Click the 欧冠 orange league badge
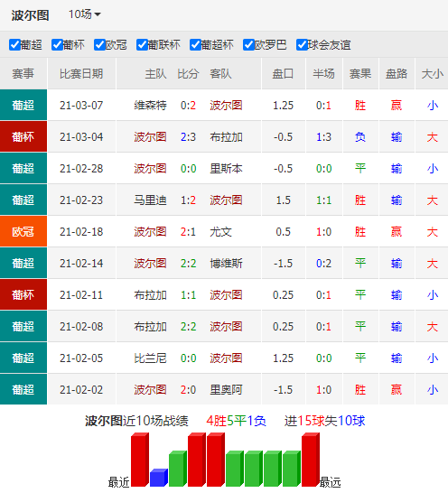The image size is (448, 493). tap(23, 231)
